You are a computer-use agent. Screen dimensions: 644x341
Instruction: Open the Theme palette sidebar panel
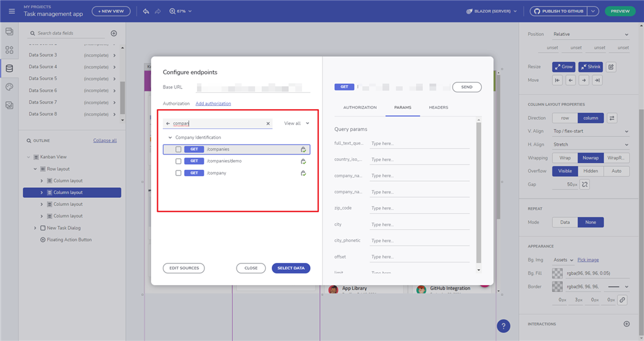(x=9, y=87)
